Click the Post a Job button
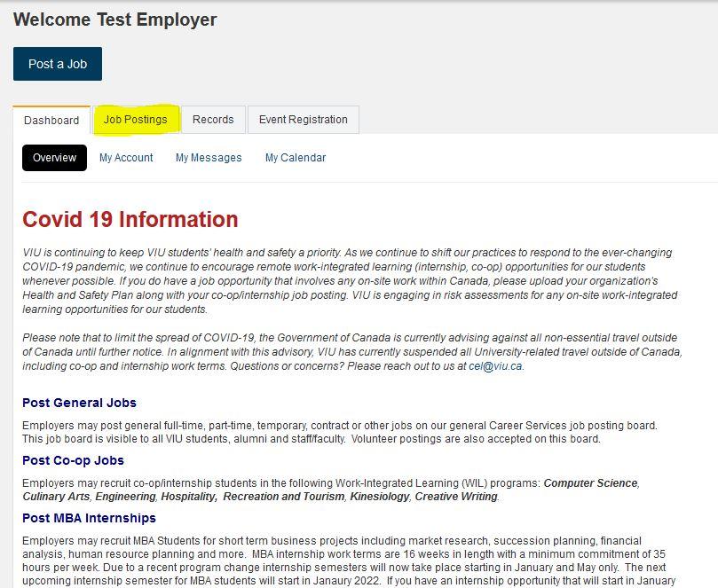Screen dimensions: 718x588 tap(57, 63)
